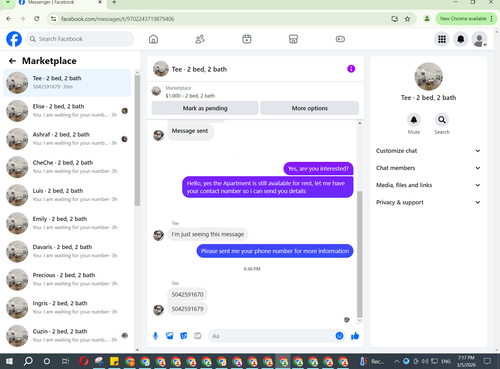The height and width of the screenshot is (369, 500).
Task: Click message 5042591679 in thread
Action: pyautogui.click(x=187, y=309)
